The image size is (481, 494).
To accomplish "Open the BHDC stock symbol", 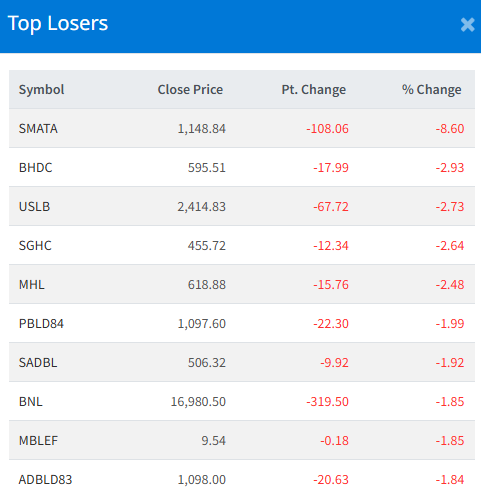I will point(35,168).
